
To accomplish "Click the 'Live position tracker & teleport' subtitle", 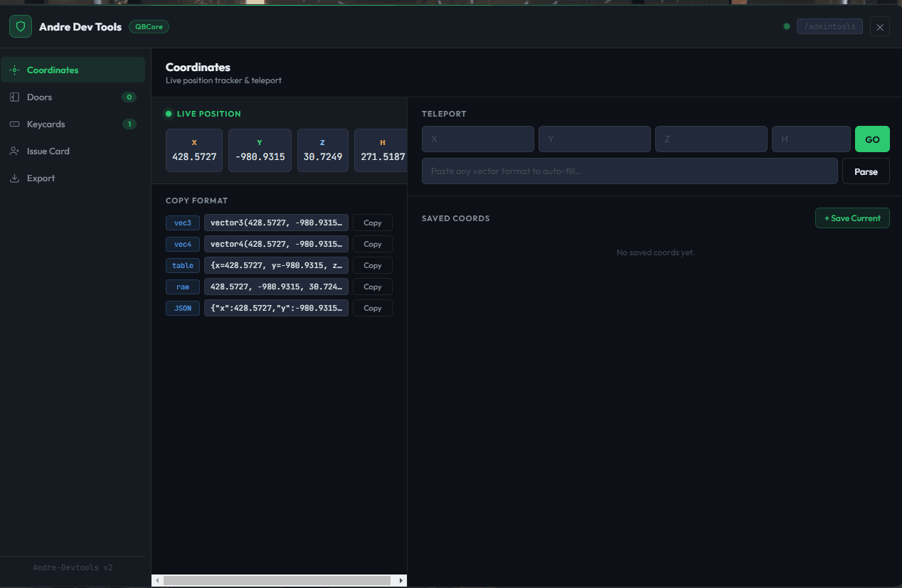I will (x=223, y=80).
